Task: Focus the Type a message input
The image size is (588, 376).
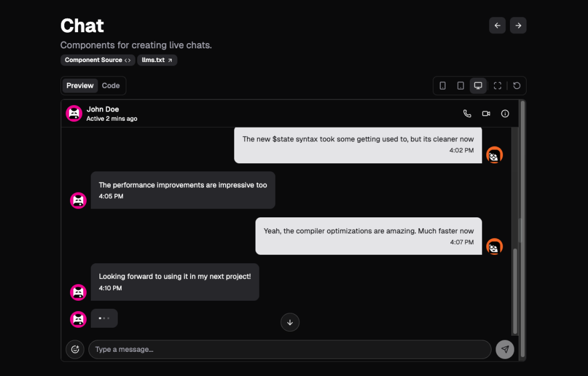Action: [290, 350]
